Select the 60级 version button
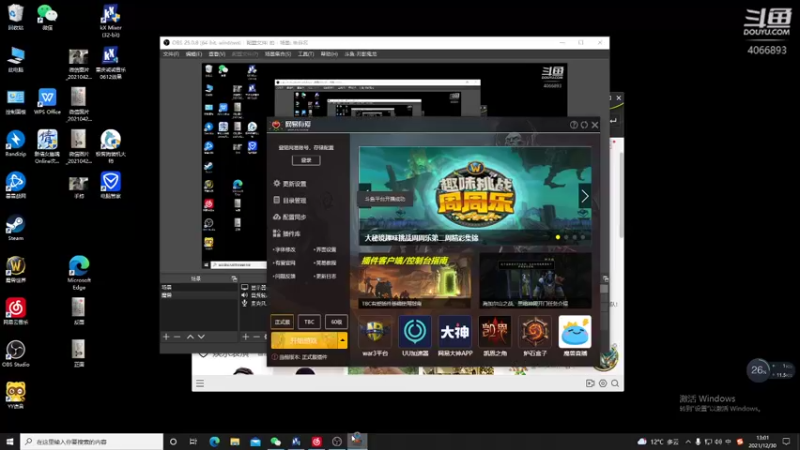Image resolution: width=800 pixels, height=450 pixels. point(336,322)
